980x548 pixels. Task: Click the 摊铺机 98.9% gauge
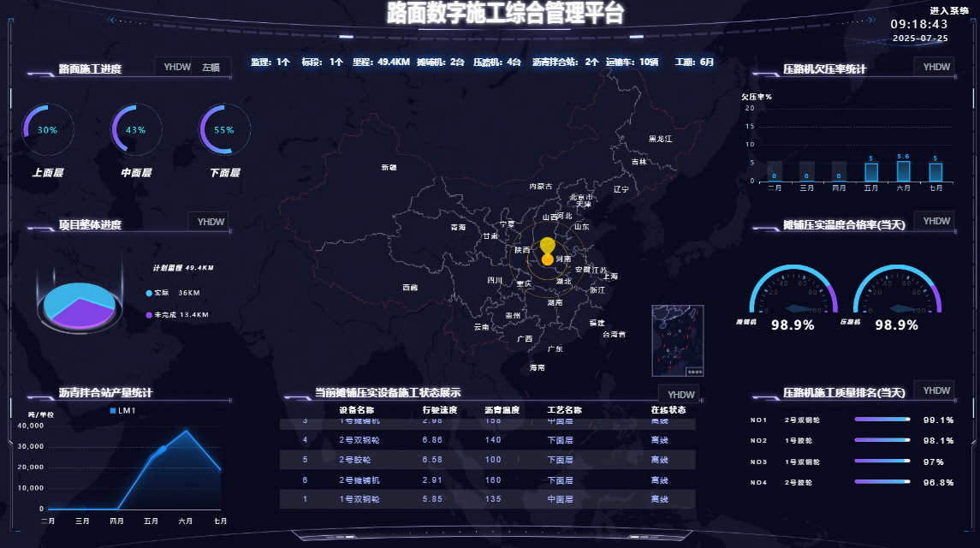(x=793, y=289)
